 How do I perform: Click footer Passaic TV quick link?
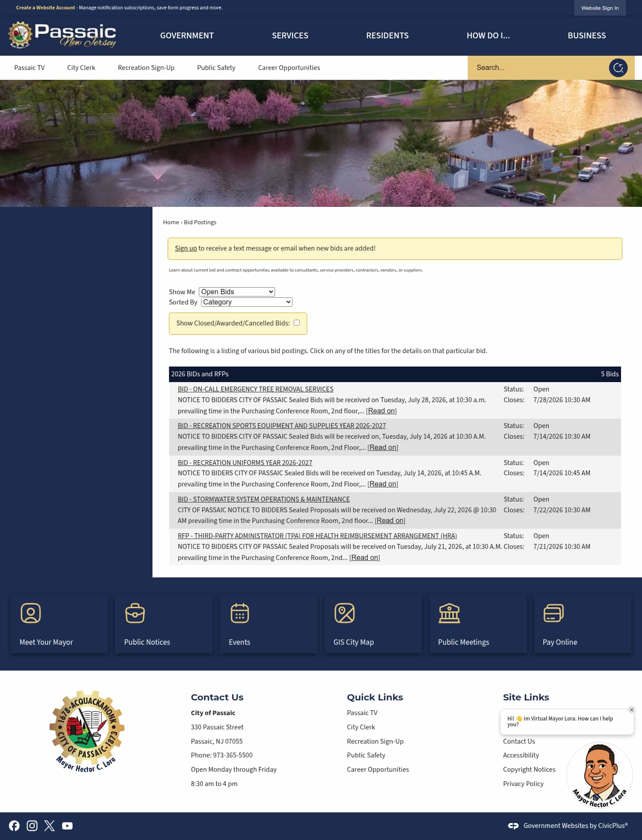coord(362,713)
